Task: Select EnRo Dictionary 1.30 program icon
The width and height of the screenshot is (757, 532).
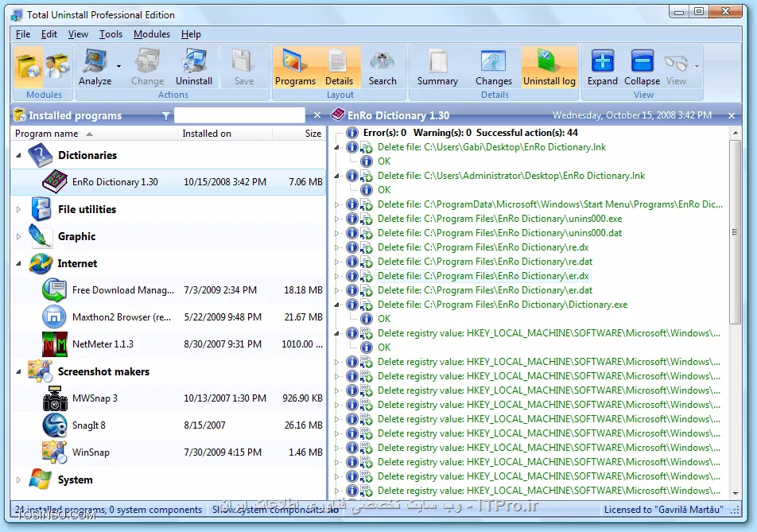Action: tap(55, 182)
